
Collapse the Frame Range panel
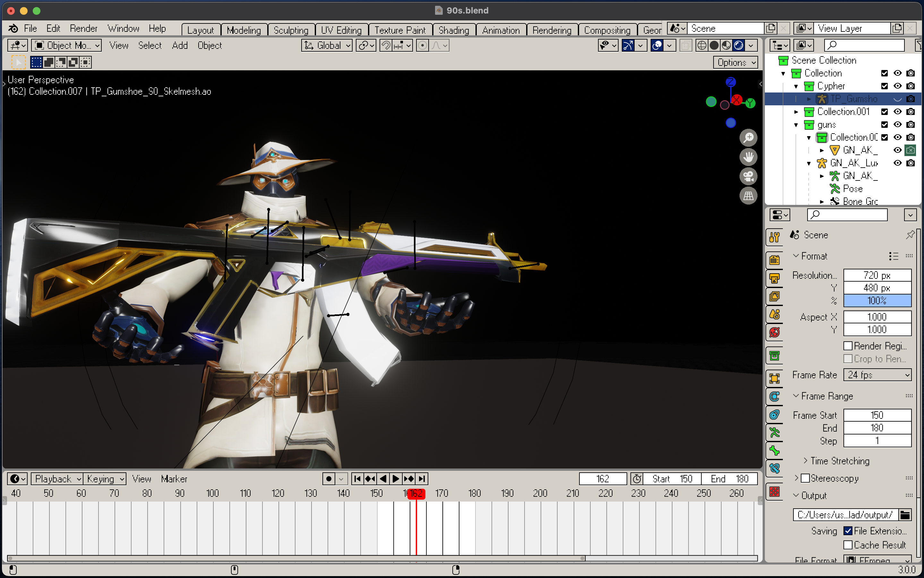pos(796,396)
